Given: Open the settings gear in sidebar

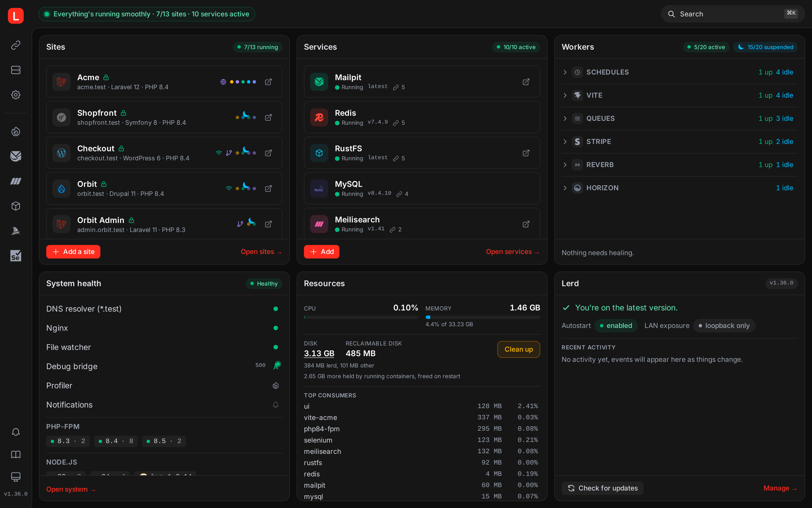Looking at the screenshot, I should (16, 95).
